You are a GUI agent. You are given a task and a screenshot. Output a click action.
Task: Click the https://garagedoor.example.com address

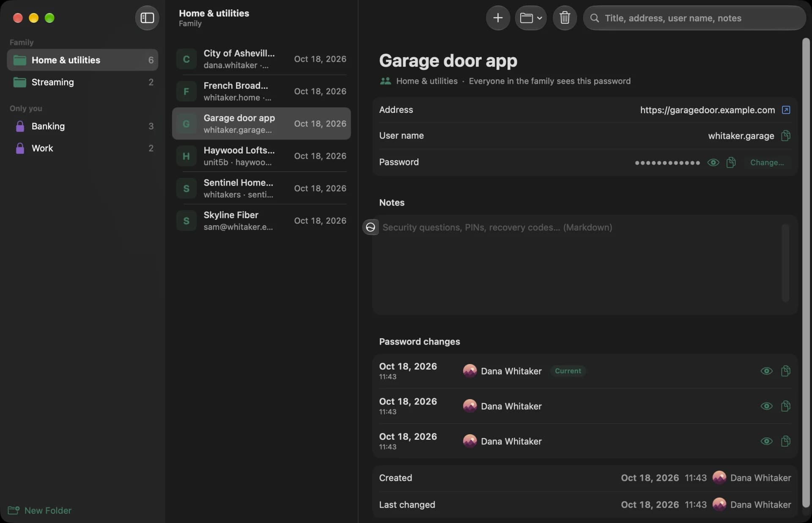click(x=707, y=110)
